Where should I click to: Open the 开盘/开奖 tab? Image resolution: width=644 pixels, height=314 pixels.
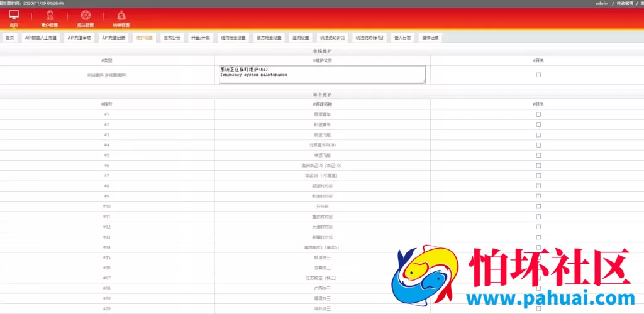point(201,37)
